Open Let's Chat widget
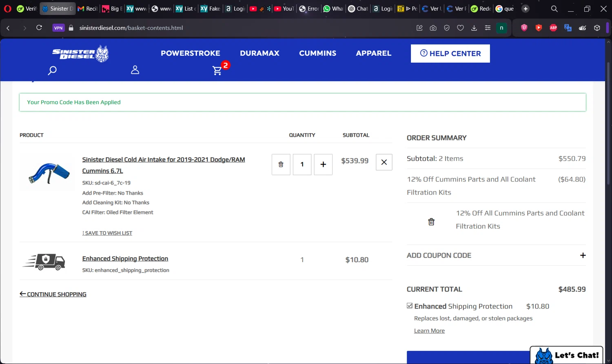Screen dimensions: 612x364 tap(567, 355)
